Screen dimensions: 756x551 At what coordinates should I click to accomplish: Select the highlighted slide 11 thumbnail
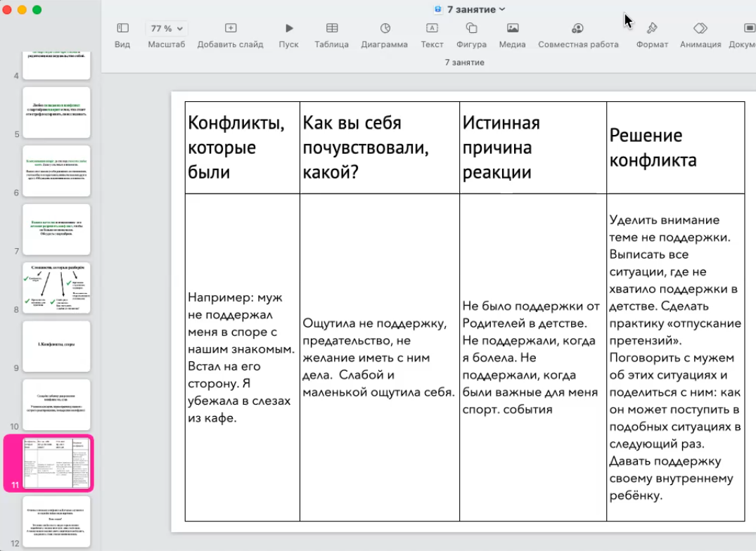coord(56,463)
